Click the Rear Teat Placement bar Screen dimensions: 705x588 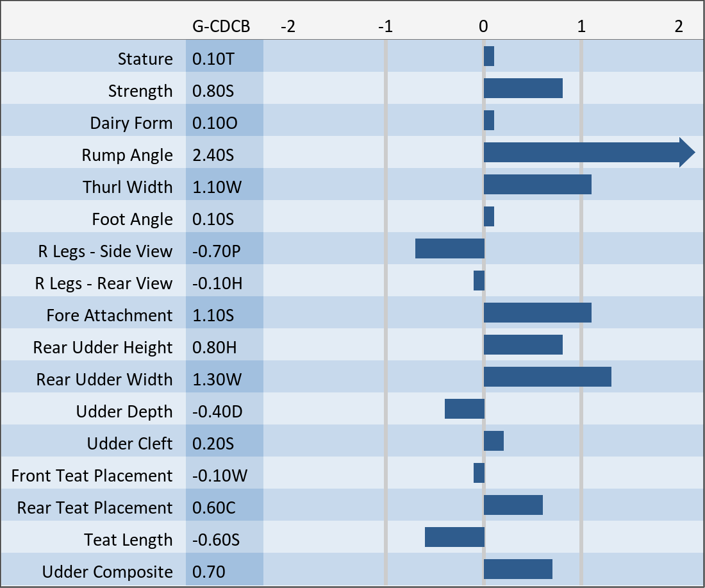tap(513, 505)
